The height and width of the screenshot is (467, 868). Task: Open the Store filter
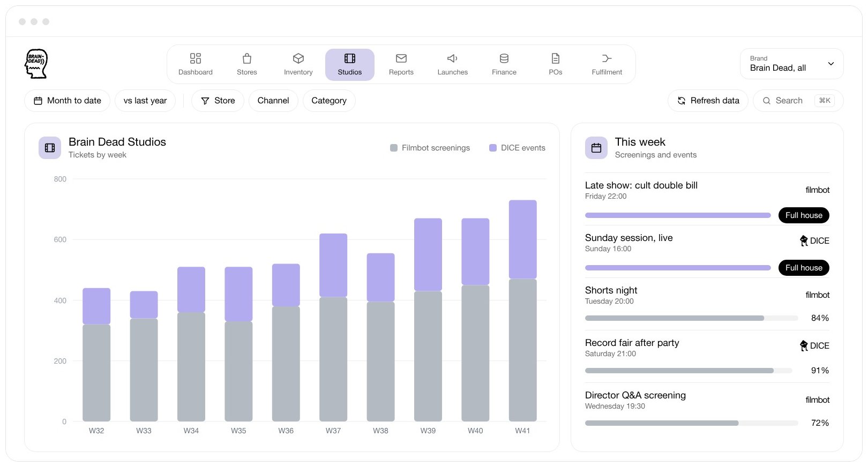(218, 101)
